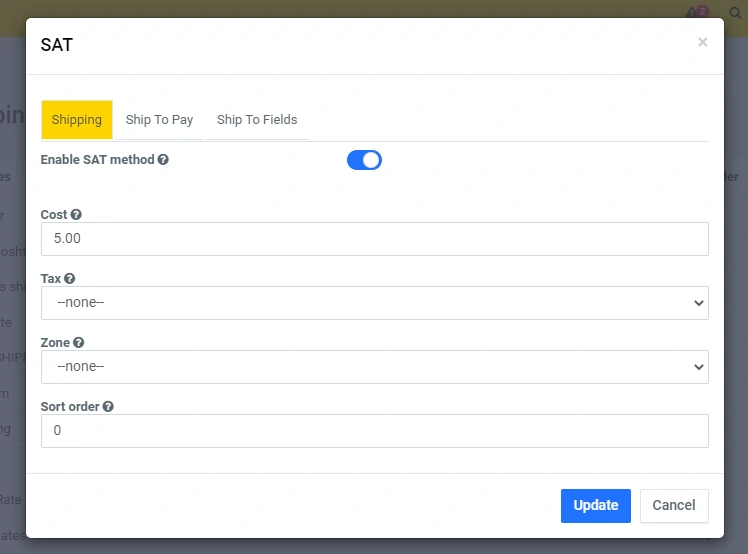Click the search magnifier icon
This screenshot has height=554, width=748.
735,13
